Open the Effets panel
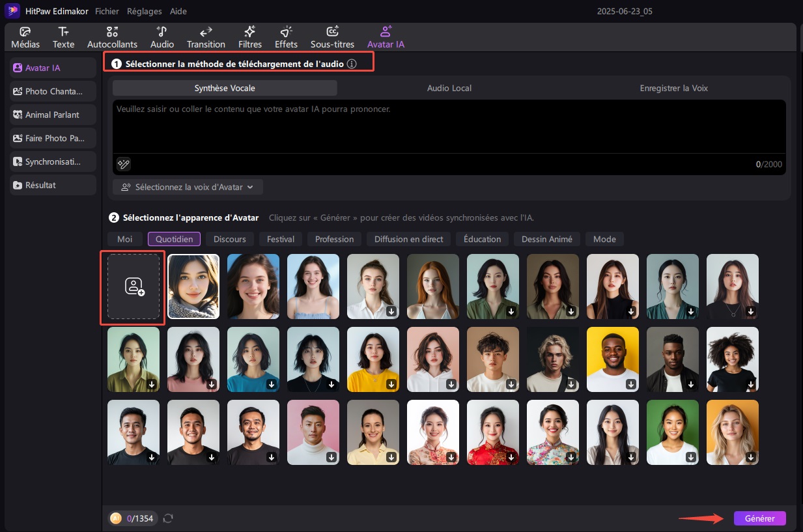Viewport: 803px width, 532px height. [x=286, y=38]
